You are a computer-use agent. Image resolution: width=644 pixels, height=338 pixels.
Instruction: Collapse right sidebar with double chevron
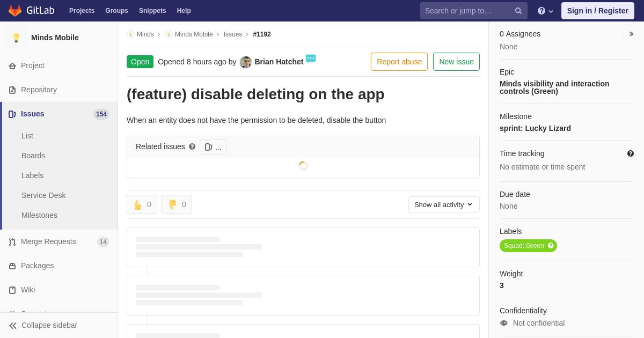pyautogui.click(x=632, y=34)
